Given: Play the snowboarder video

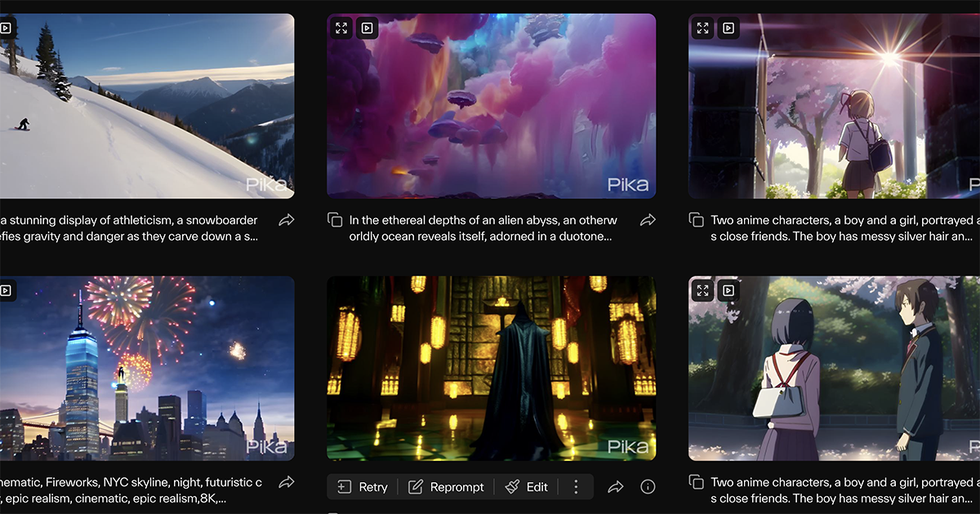Looking at the screenshot, I should tap(6, 28).
